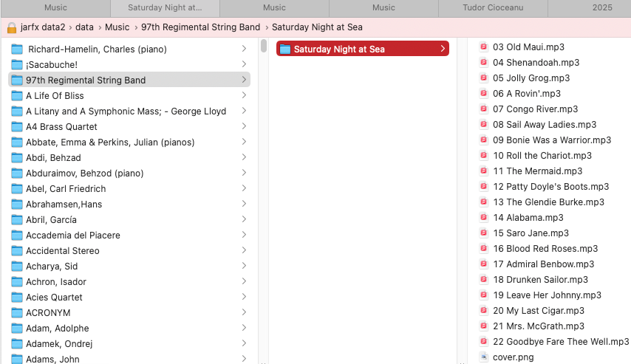Click the Accademia del Piacere folder icon

point(17,236)
